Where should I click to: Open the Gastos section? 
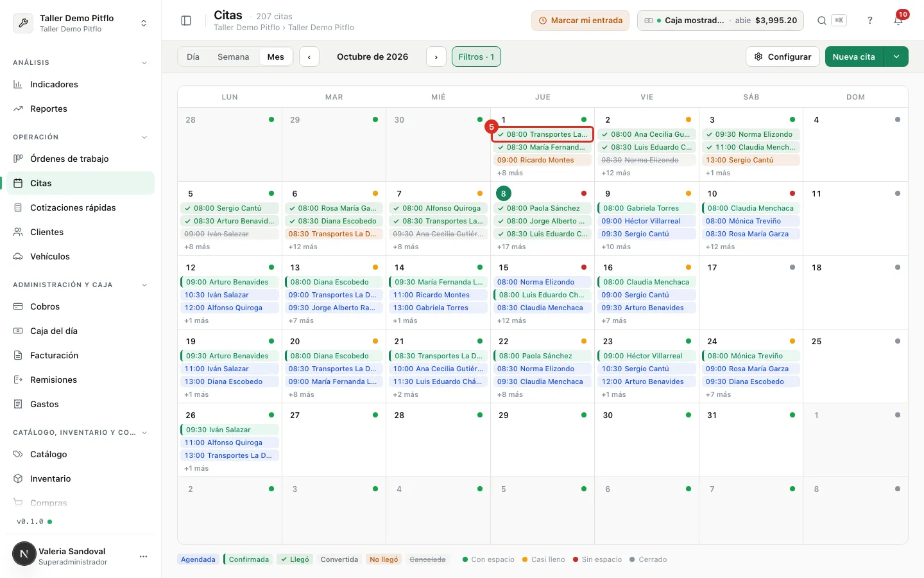coord(80,404)
